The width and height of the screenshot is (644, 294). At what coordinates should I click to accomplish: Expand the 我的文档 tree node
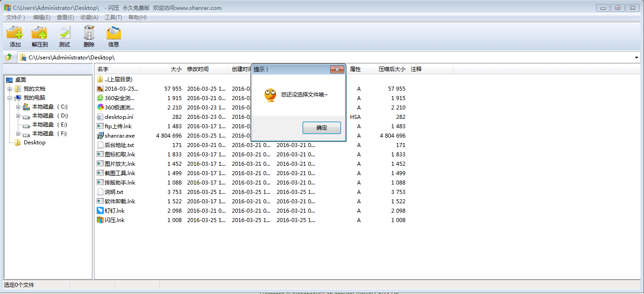(x=9, y=89)
